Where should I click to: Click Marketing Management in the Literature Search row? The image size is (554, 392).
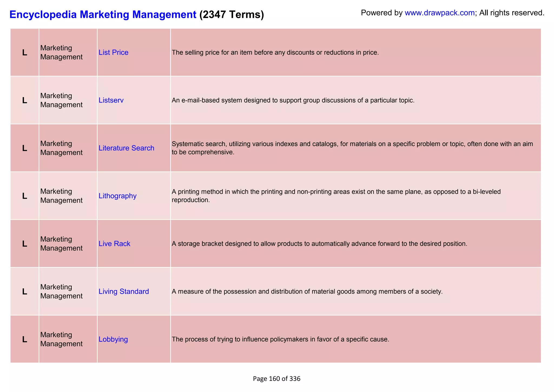tap(61, 148)
